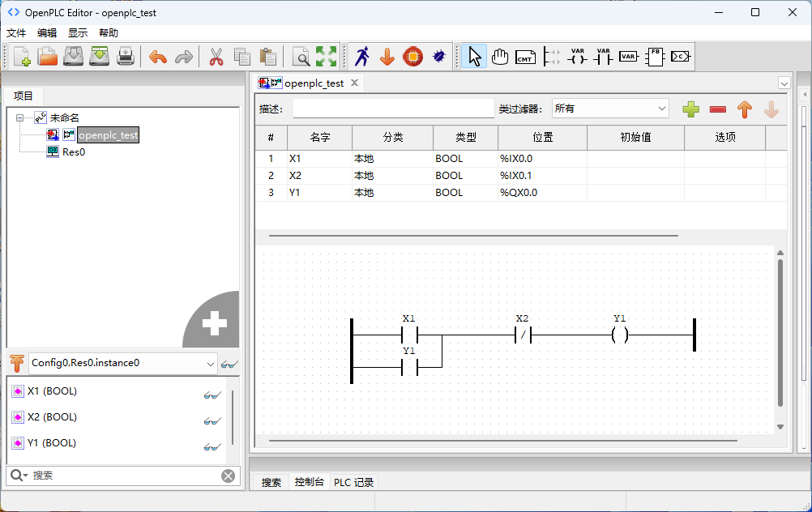Insert a comment with the CMT tool

526,57
